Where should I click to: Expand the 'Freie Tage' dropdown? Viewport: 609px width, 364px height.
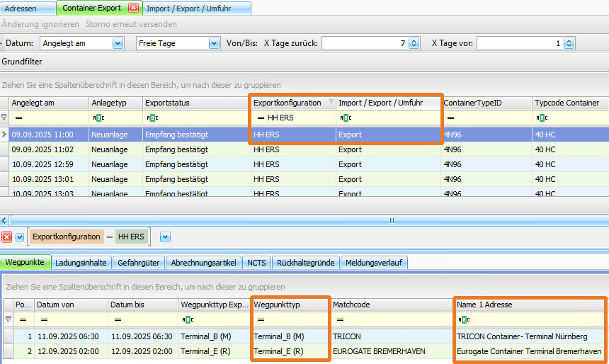pyautogui.click(x=214, y=44)
